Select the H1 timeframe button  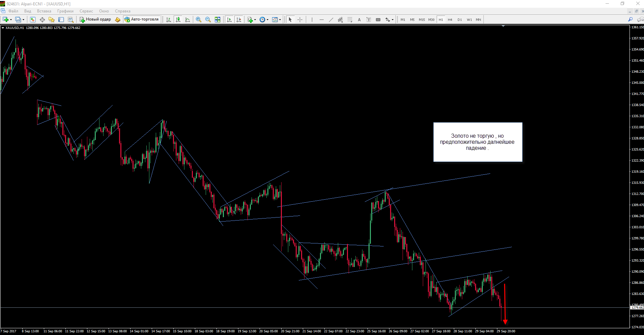441,20
